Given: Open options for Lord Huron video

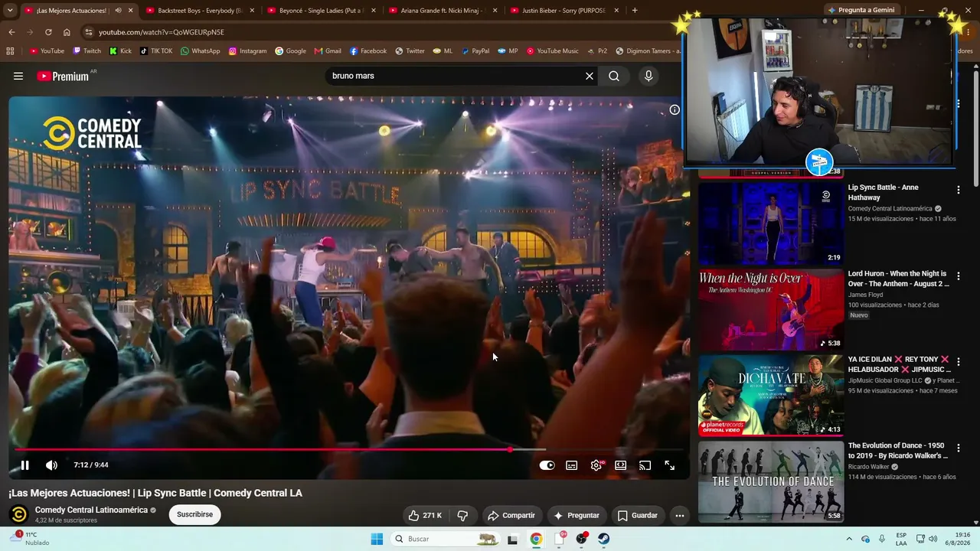Looking at the screenshot, I should click(958, 275).
